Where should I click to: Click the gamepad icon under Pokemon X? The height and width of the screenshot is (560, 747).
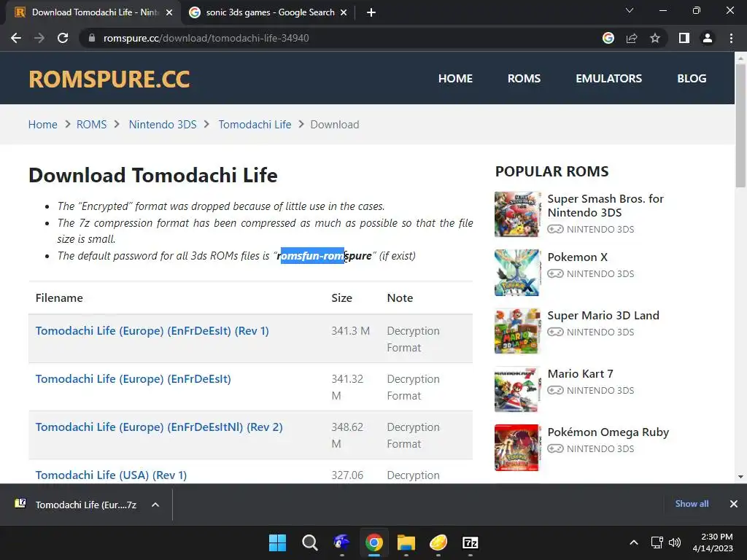555,274
